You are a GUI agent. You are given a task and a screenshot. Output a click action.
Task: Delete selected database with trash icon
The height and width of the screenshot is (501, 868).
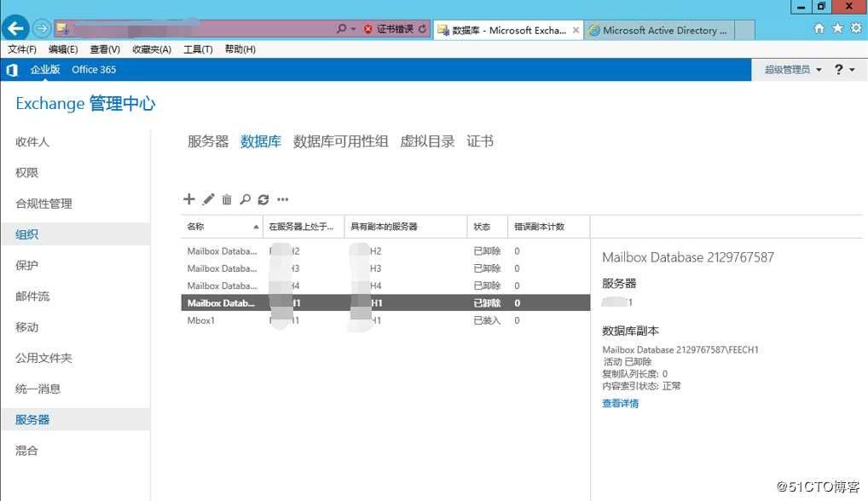pos(227,199)
